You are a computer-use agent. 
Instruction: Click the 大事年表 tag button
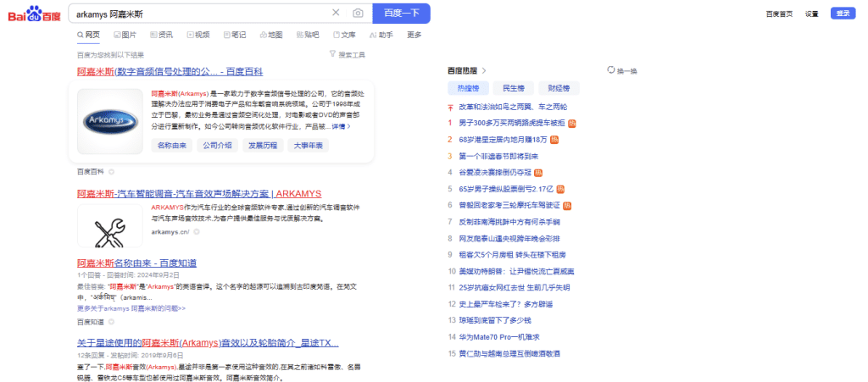(x=308, y=146)
